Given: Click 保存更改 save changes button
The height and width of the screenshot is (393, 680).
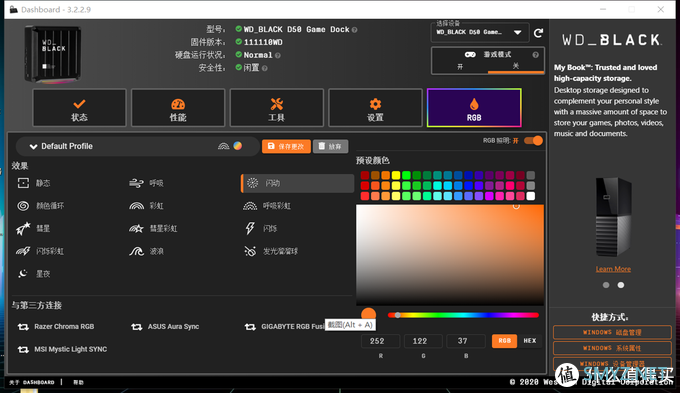Looking at the screenshot, I should pos(286,147).
